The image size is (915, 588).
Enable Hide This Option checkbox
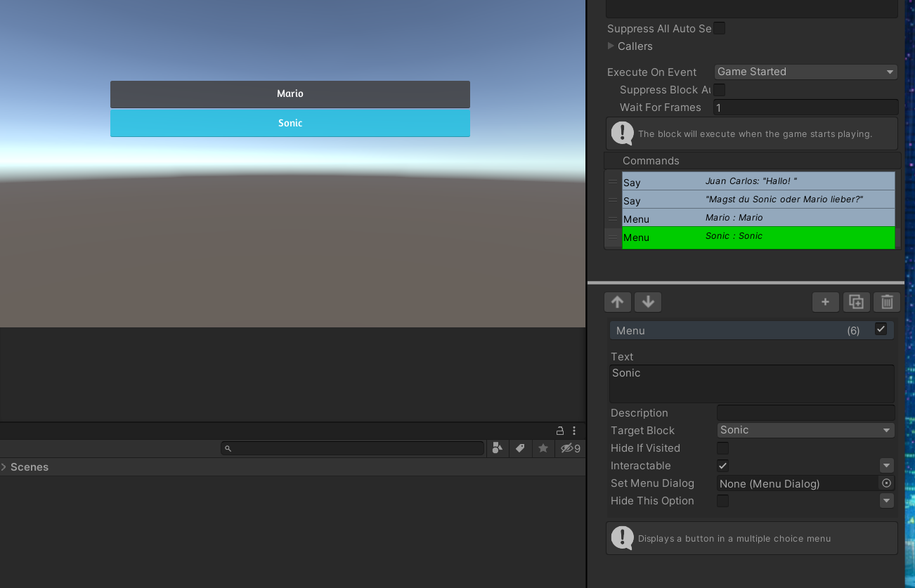(x=722, y=501)
